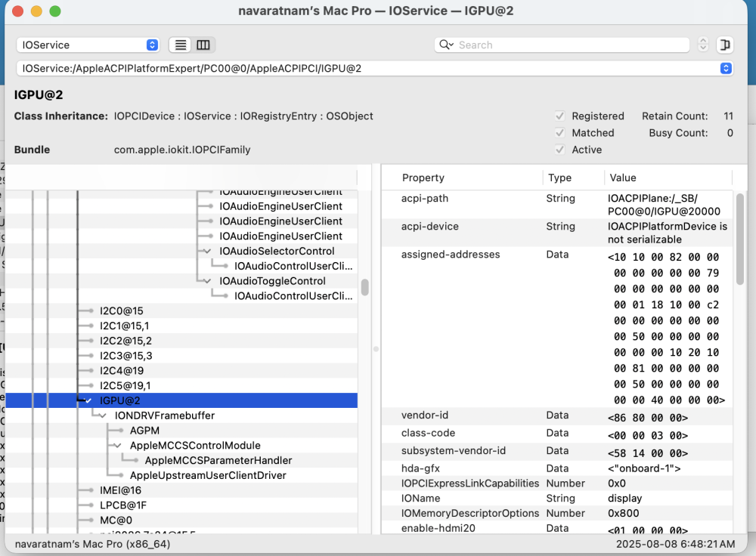Switch to the list view mode icon
This screenshot has height=556, width=756.
[x=181, y=45]
